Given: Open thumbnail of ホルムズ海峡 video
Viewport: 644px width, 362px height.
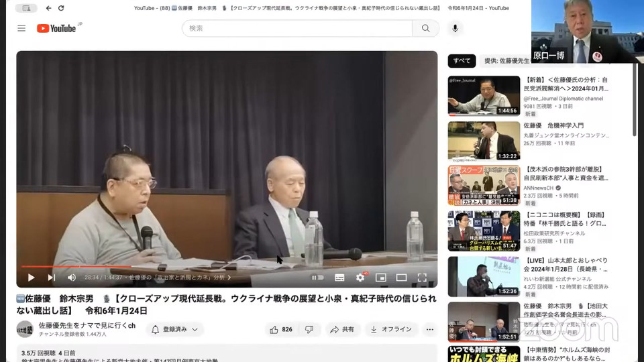Looking at the screenshot, I should (484, 354).
